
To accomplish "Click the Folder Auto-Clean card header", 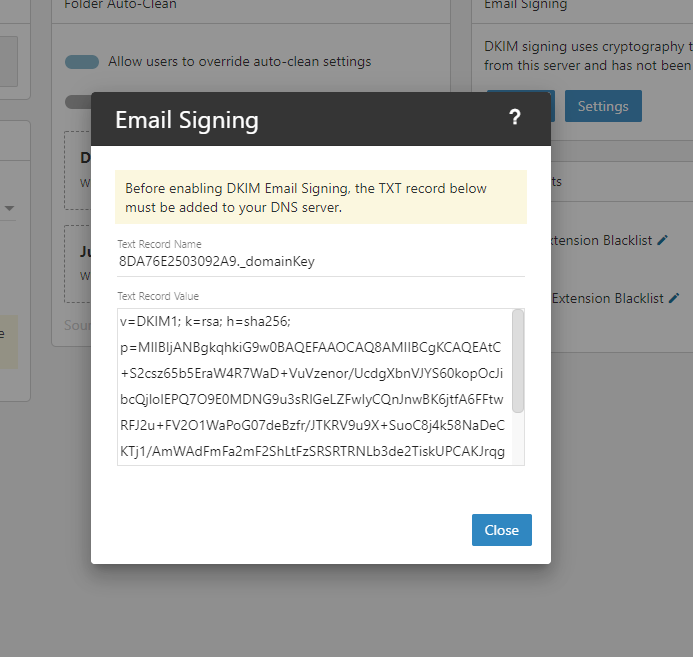I will coord(120,5).
